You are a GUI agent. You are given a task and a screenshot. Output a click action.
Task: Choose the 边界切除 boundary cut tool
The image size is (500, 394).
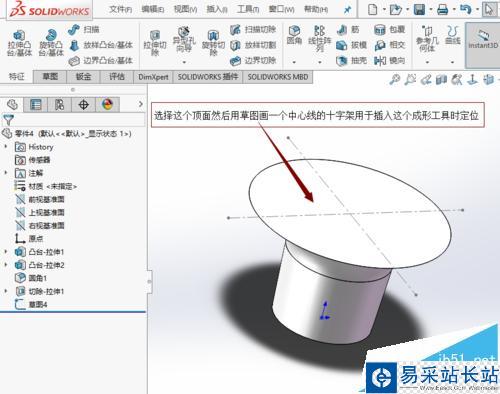pos(253,61)
